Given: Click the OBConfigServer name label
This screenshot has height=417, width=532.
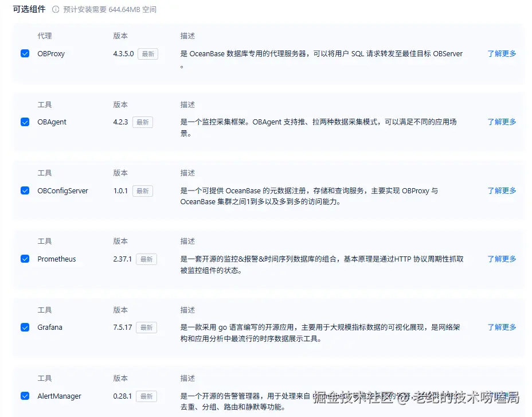Looking at the screenshot, I should click(x=62, y=191).
